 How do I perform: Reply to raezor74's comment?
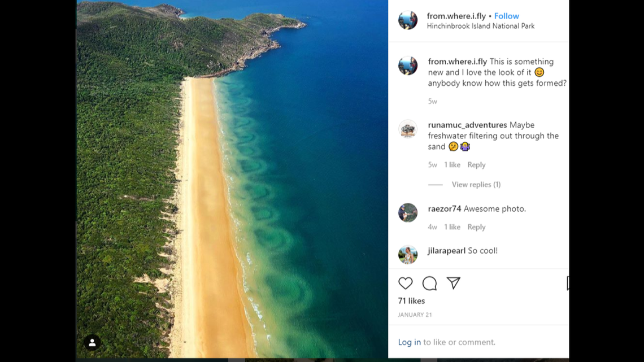[476, 226]
